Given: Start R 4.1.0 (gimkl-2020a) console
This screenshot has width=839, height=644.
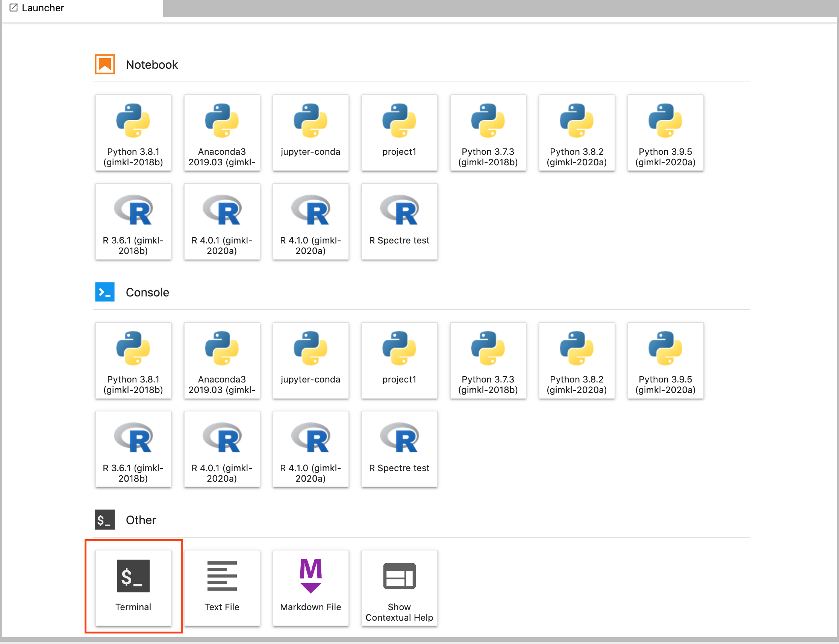Looking at the screenshot, I should pos(310,449).
